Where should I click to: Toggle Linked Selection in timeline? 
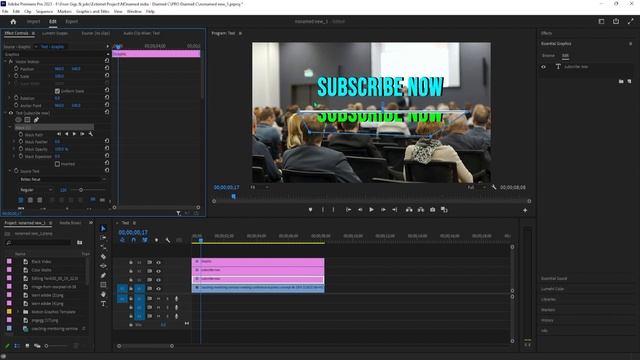click(x=144, y=240)
